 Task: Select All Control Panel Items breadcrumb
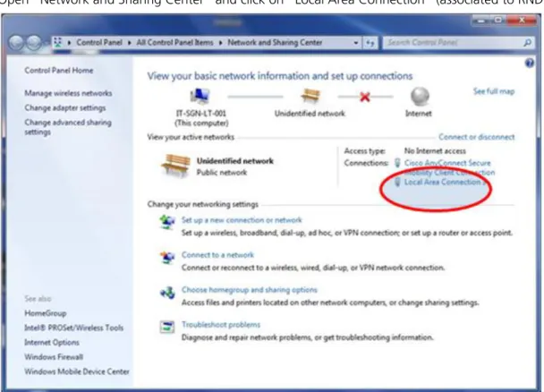pos(174,42)
